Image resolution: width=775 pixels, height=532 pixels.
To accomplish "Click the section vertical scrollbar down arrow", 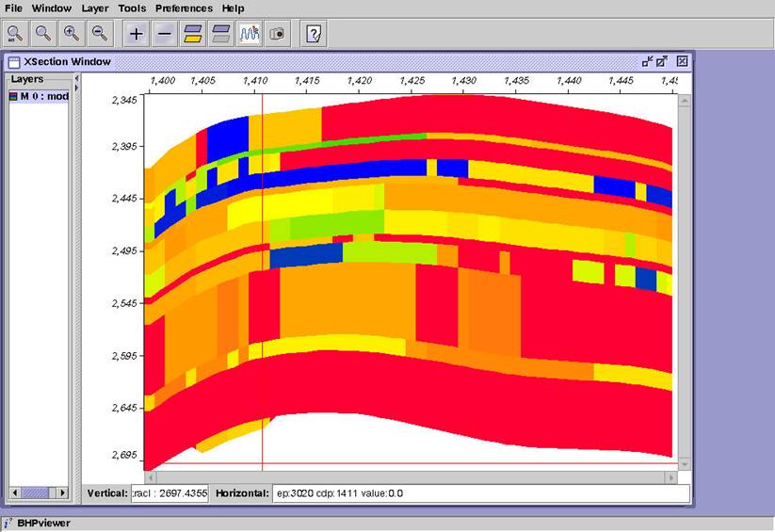I will point(685,464).
